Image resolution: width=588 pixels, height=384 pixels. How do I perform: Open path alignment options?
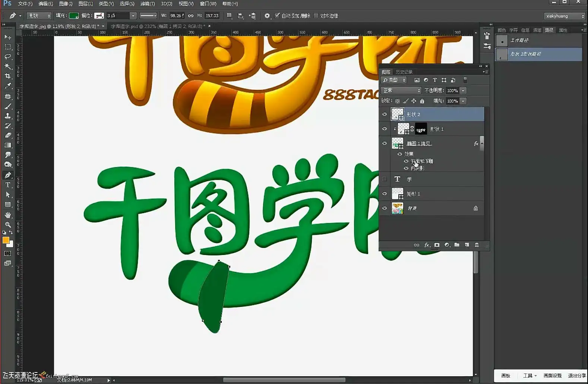click(241, 16)
